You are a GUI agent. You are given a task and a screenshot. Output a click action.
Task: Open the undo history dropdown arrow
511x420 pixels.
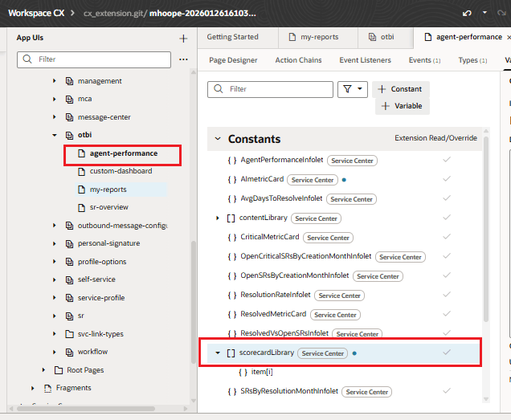click(484, 13)
